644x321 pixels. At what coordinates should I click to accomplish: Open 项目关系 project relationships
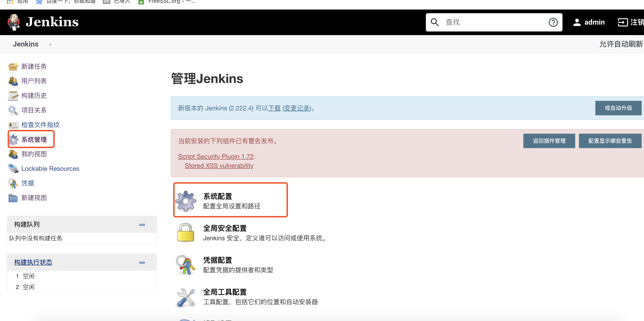tap(34, 110)
